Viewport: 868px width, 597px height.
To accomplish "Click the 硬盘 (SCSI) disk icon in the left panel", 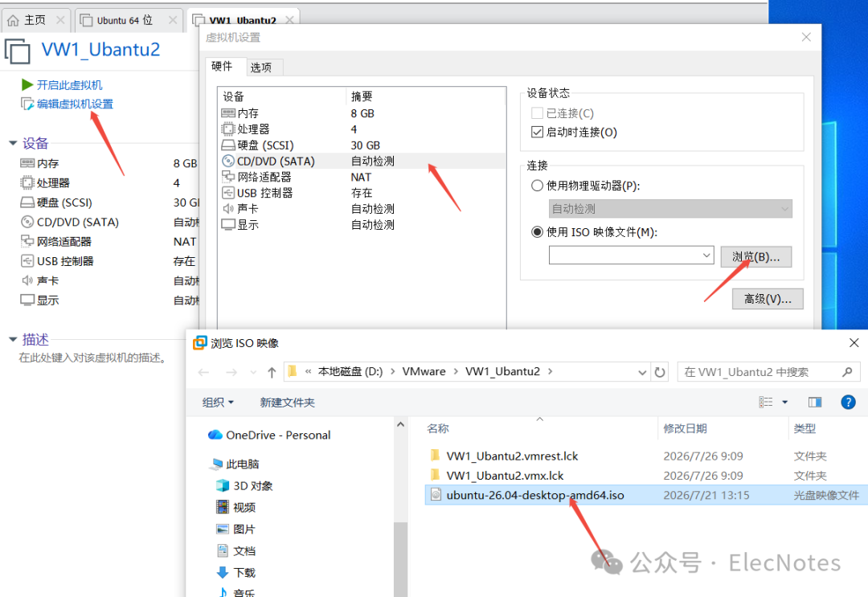I will tap(27, 202).
